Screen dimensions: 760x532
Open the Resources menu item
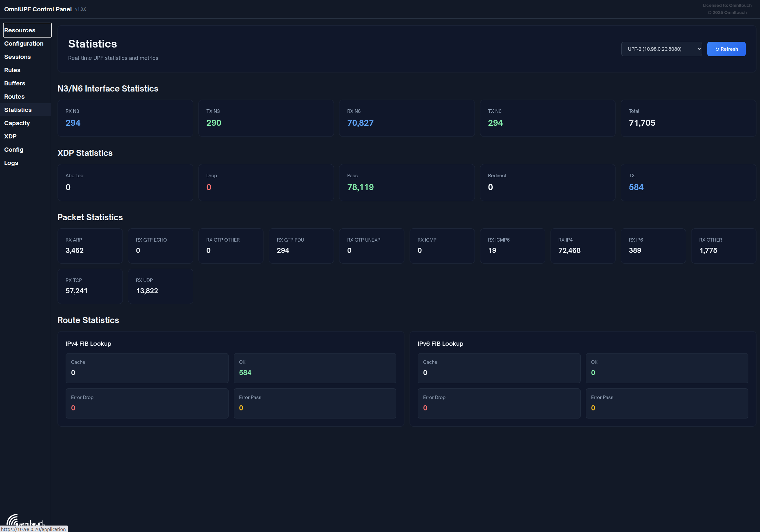click(27, 30)
